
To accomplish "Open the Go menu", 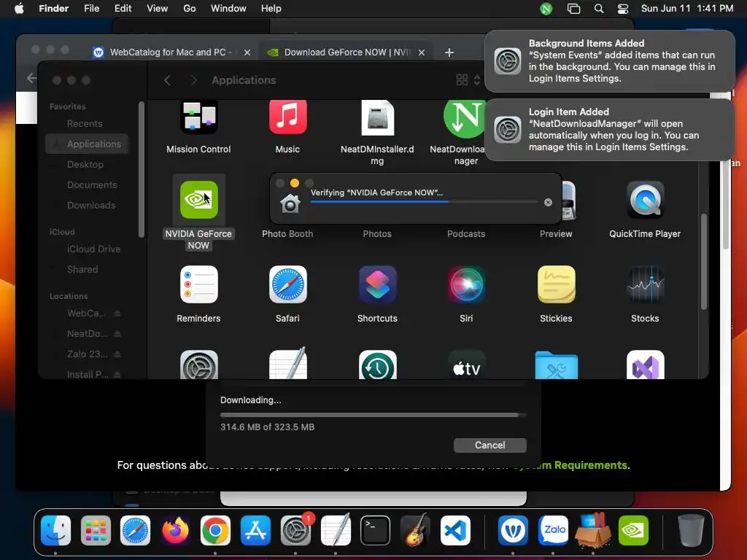I will point(189,9).
